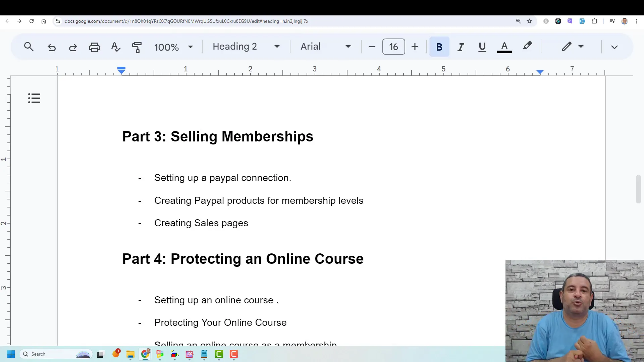644x362 pixels.
Task: Click the font color change icon
Action: [504, 46]
